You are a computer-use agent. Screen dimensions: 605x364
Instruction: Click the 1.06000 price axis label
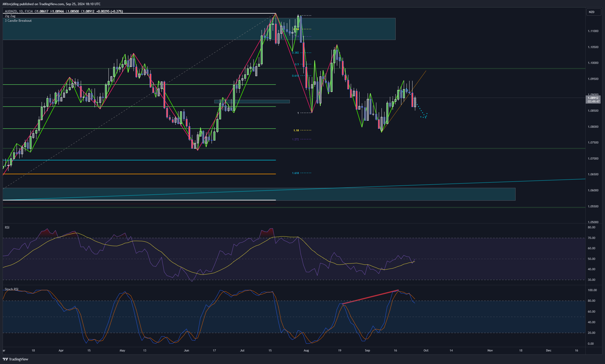tap(593, 190)
